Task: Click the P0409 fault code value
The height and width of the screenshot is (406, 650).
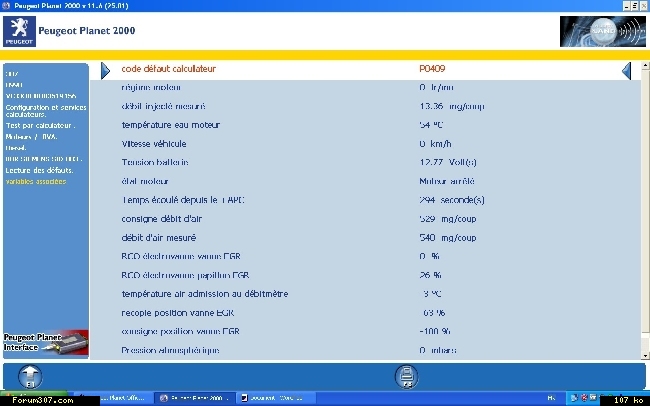Action: pos(432,69)
